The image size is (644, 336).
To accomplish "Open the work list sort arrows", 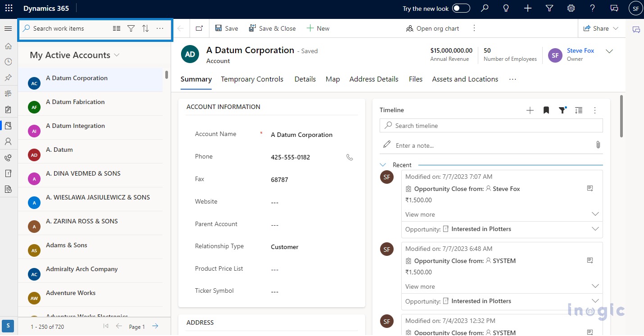I will 145,28.
